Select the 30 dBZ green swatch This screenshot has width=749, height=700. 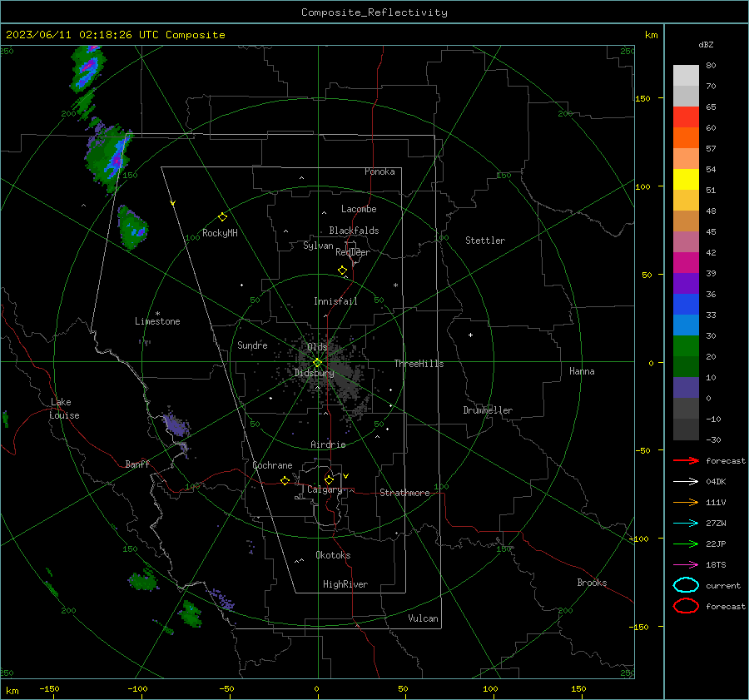[x=686, y=345]
